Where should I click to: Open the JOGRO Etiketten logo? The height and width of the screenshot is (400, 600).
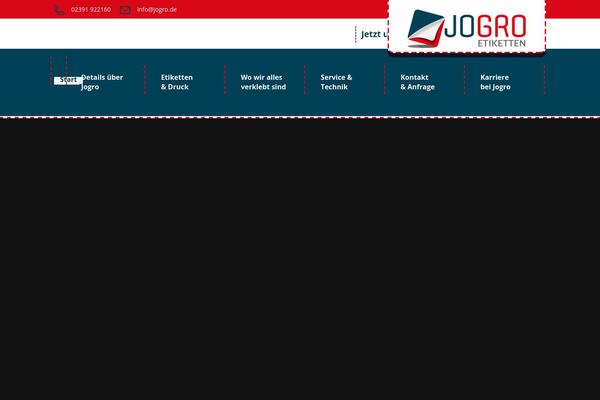click(x=466, y=28)
